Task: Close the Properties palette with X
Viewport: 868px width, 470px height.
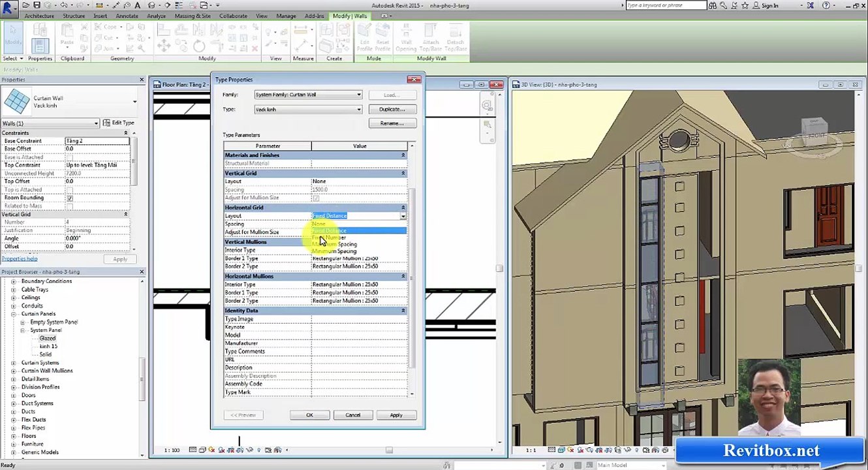Action: (142, 80)
